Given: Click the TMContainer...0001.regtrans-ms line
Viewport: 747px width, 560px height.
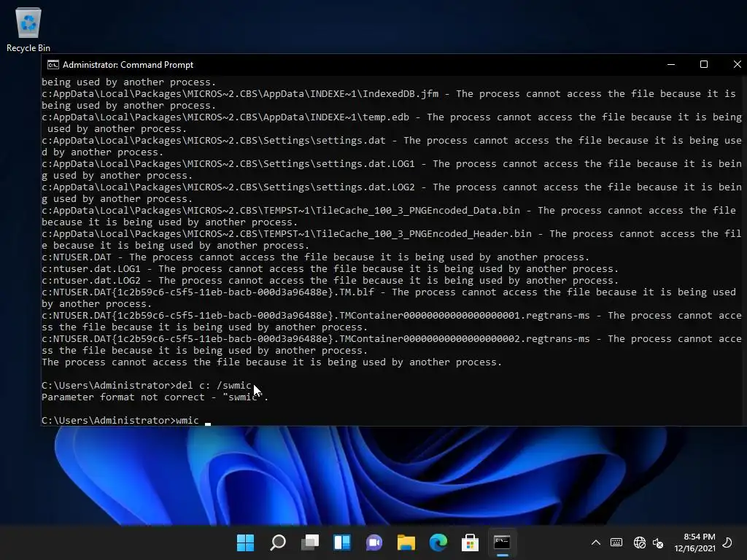Looking at the screenshot, I should pyautogui.click(x=392, y=322).
